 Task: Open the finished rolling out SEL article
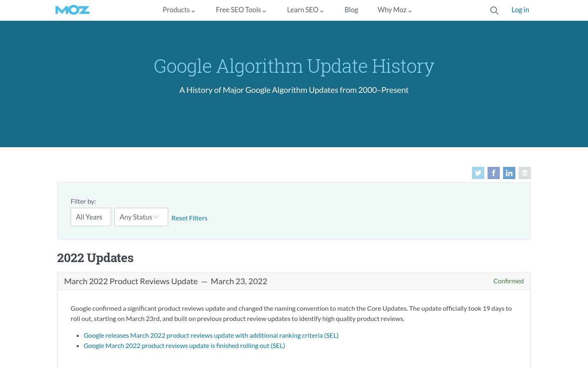pos(184,346)
